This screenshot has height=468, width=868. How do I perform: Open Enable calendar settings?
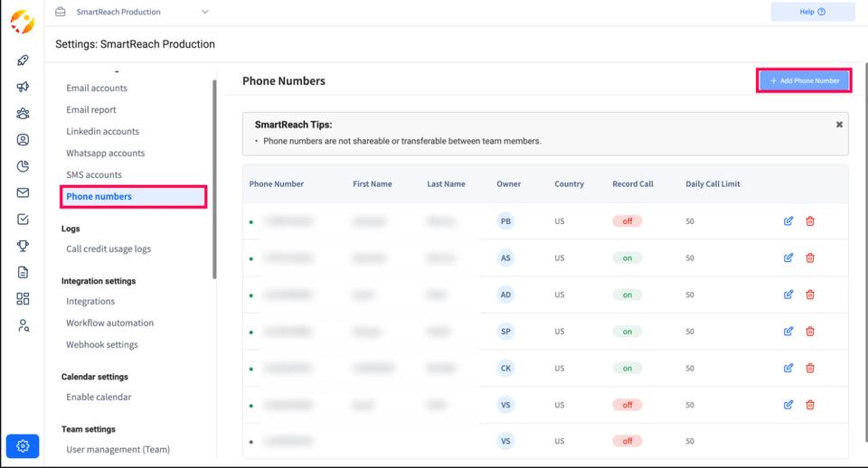[x=99, y=397]
